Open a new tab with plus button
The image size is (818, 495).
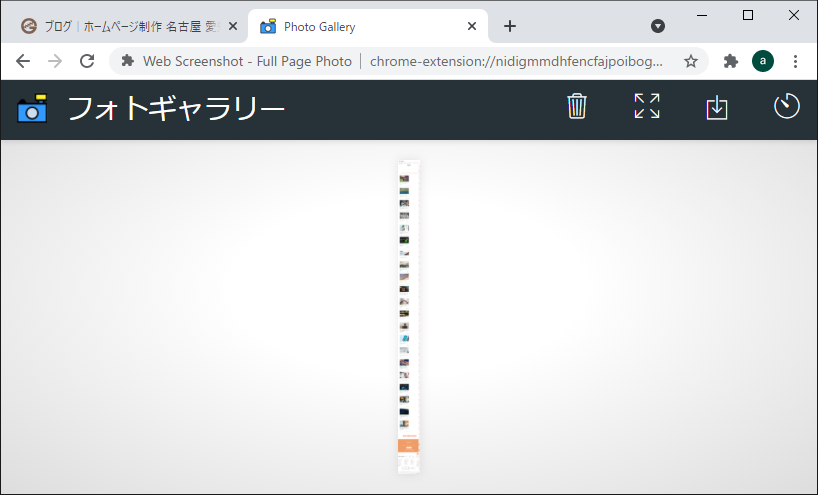[x=510, y=26]
